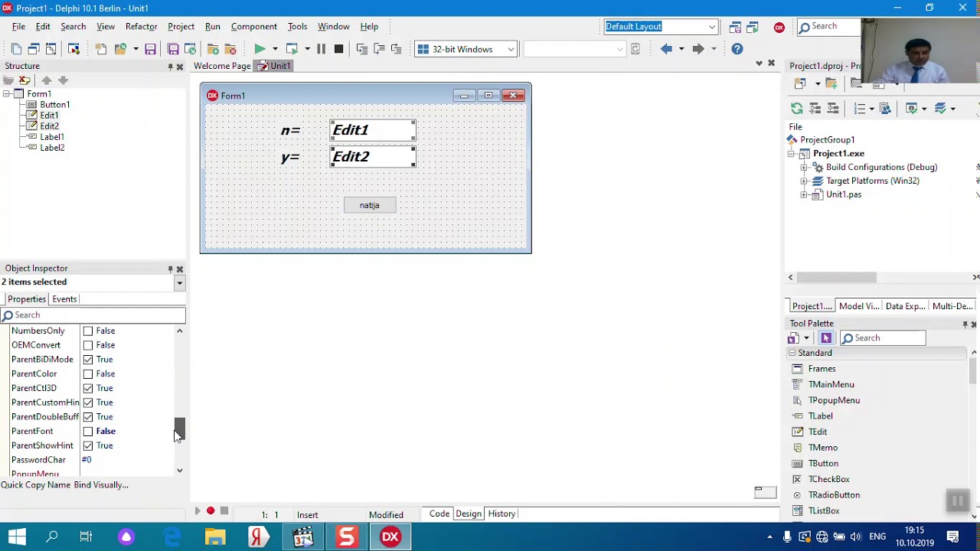This screenshot has height=551, width=980.
Task: Toggle the OEMConvert checkbox
Action: point(88,345)
